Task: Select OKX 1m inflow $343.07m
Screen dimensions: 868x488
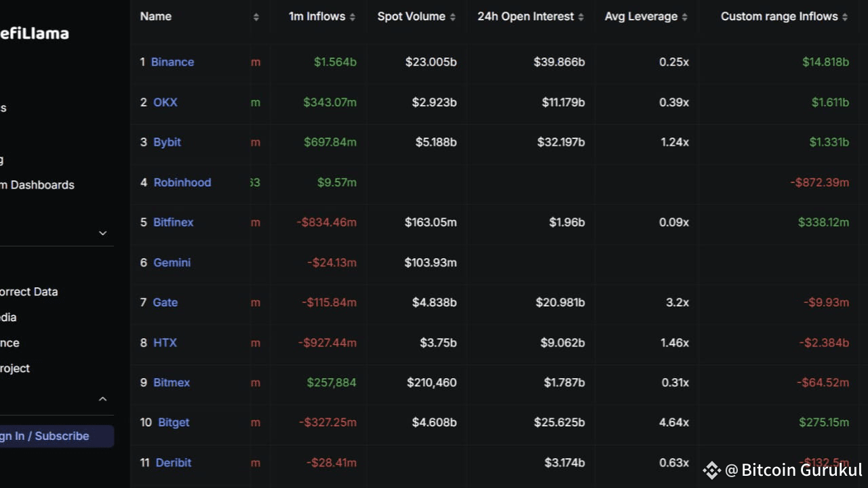Action: (x=330, y=102)
